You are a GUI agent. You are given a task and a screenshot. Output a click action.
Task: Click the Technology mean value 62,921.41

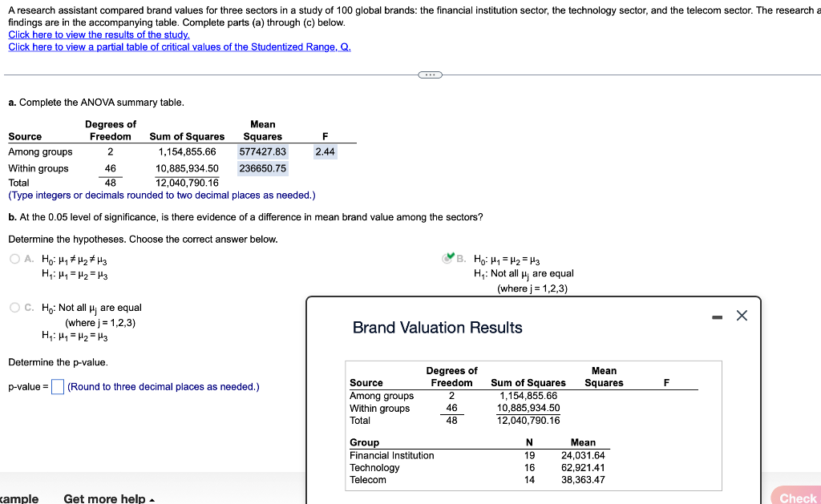[x=584, y=467]
